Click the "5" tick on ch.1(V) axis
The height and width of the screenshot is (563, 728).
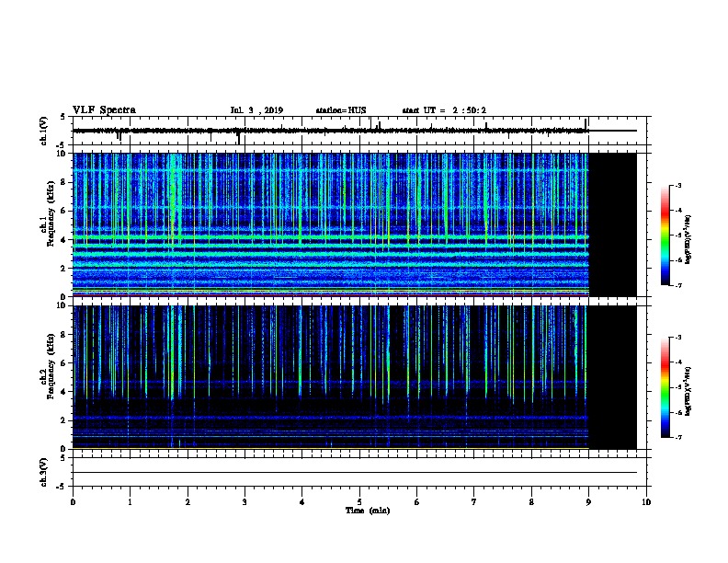[63, 117]
